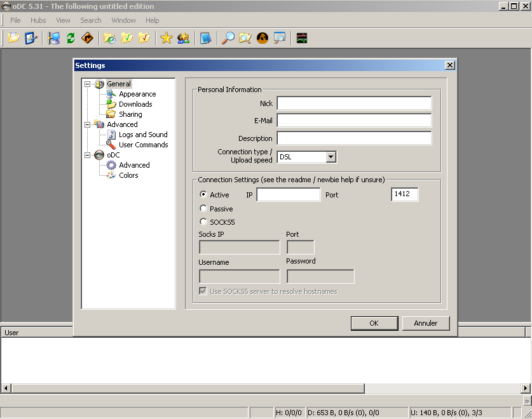Click the oDC Advanced gear icon
532x419 pixels.
click(111, 165)
